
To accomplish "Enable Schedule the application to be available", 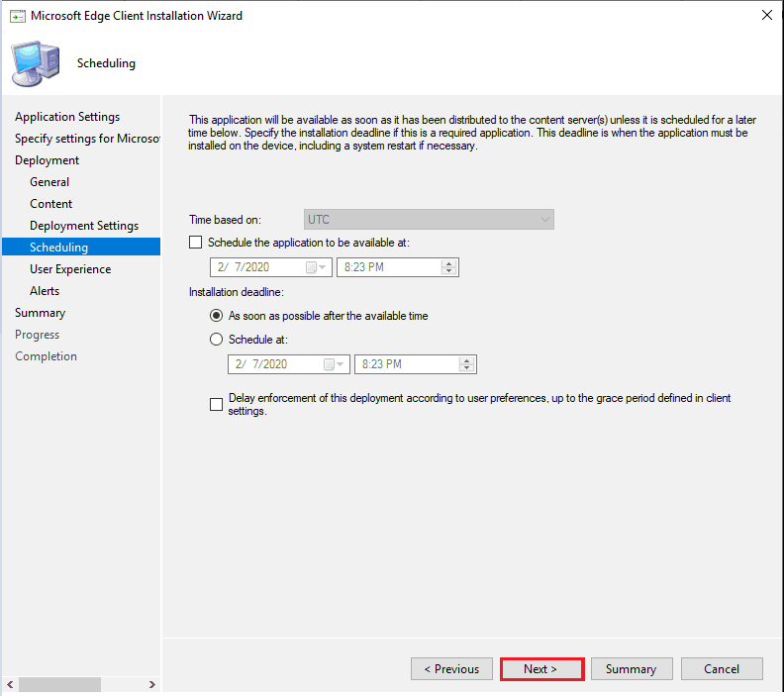I will click(x=195, y=243).
